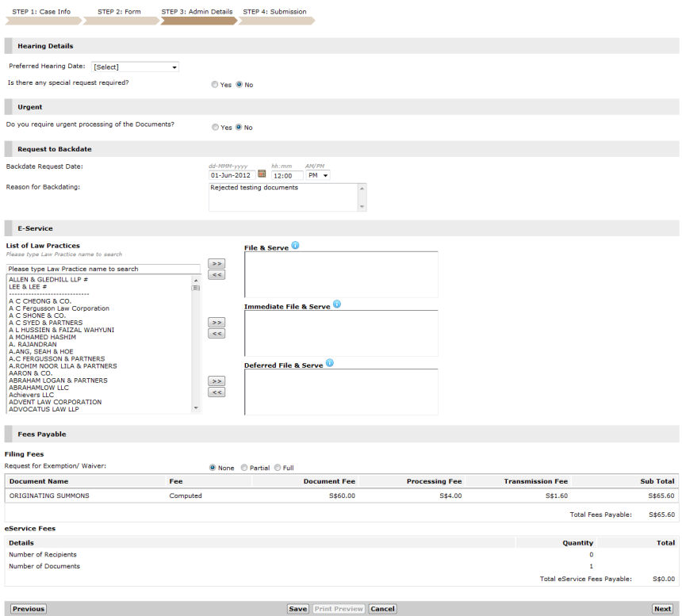Image resolution: width=682 pixels, height=616 pixels.
Task: Select Full fee waiver option
Action: click(x=278, y=468)
